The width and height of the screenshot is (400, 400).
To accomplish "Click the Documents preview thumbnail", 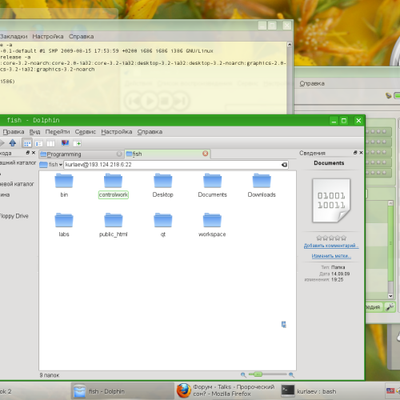I will coord(331,200).
